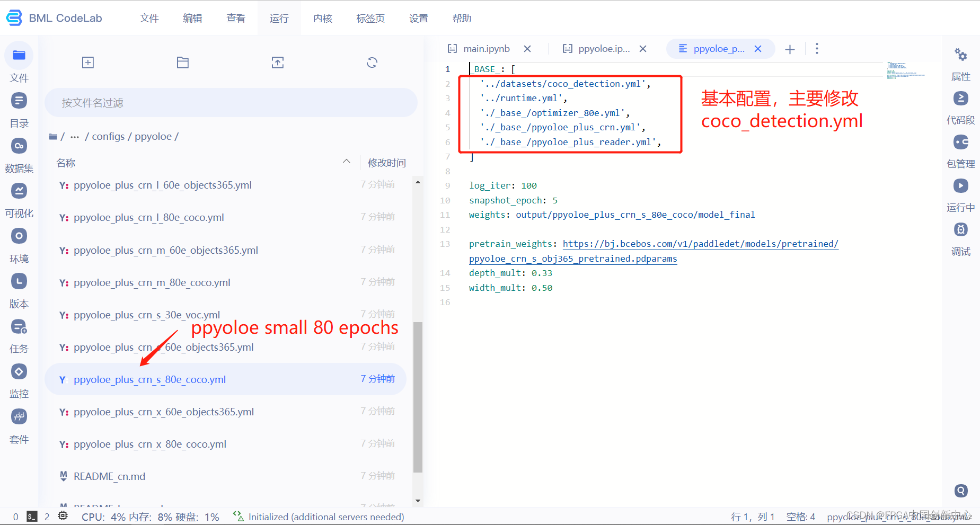Click file list scrollbar up arrow
This screenshot has height=525, width=980.
click(418, 182)
